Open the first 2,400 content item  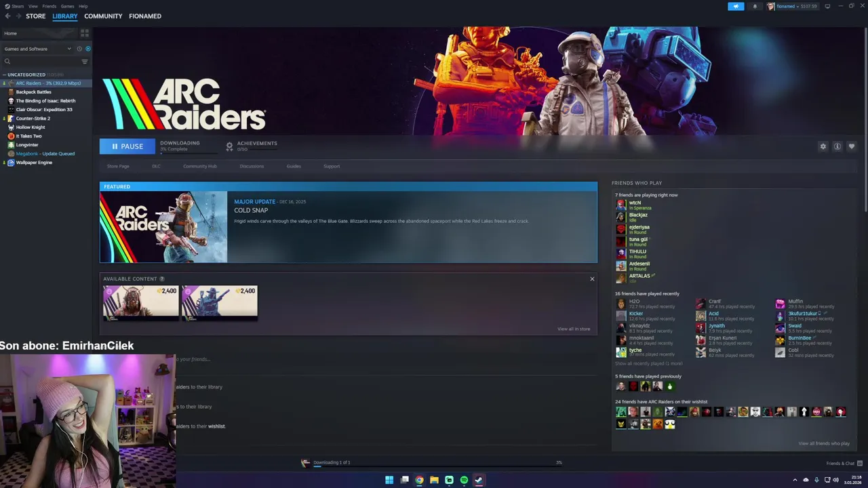(x=140, y=303)
